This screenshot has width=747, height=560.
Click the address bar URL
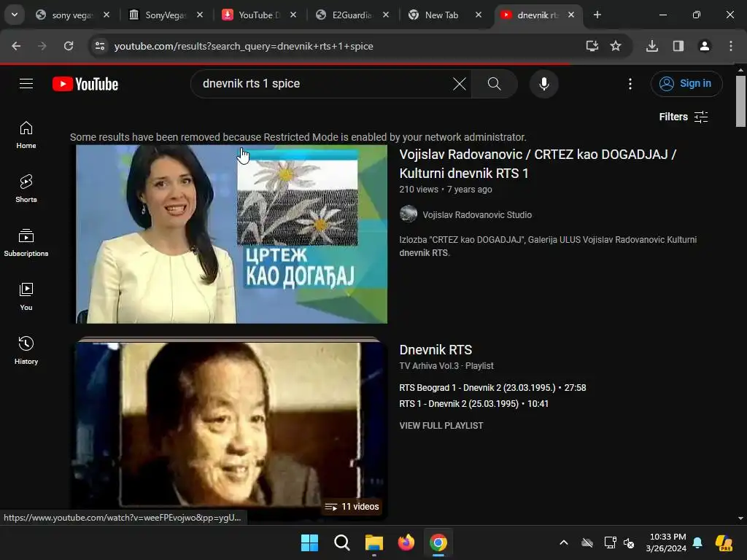coord(244,46)
